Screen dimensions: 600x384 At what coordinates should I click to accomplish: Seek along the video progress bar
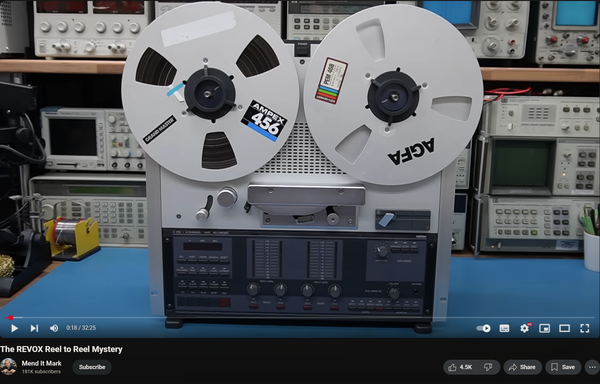pos(300,317)
